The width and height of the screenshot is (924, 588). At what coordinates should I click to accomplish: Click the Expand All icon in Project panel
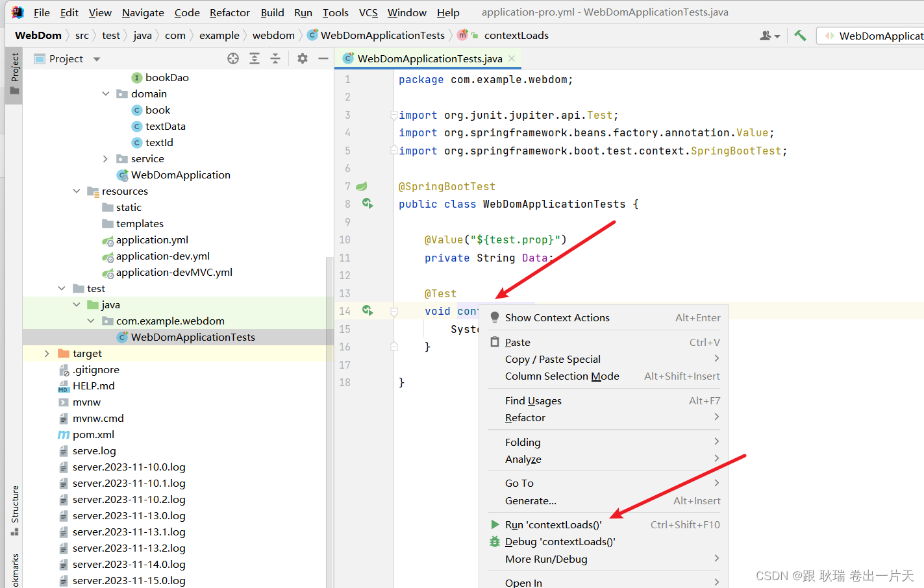[x=255, y=59]
